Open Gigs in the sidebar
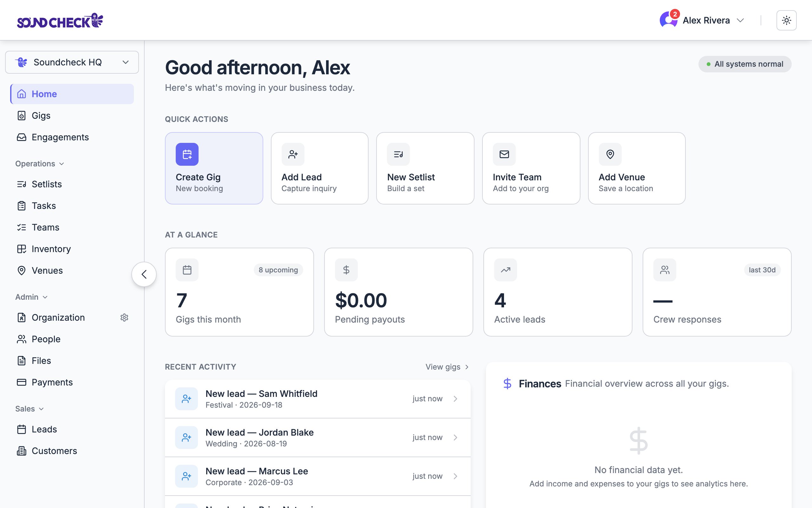This screenshot has height=508, width=812. click(72, 116)
